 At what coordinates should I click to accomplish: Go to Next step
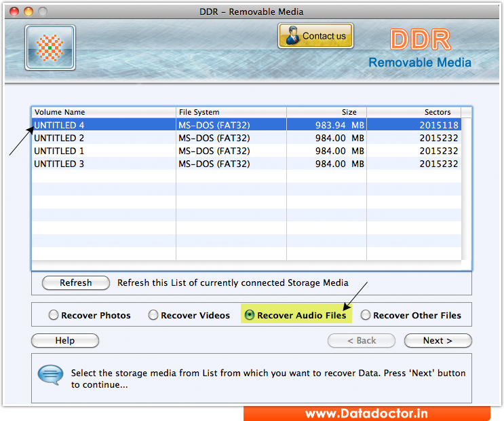coord(438,340)
